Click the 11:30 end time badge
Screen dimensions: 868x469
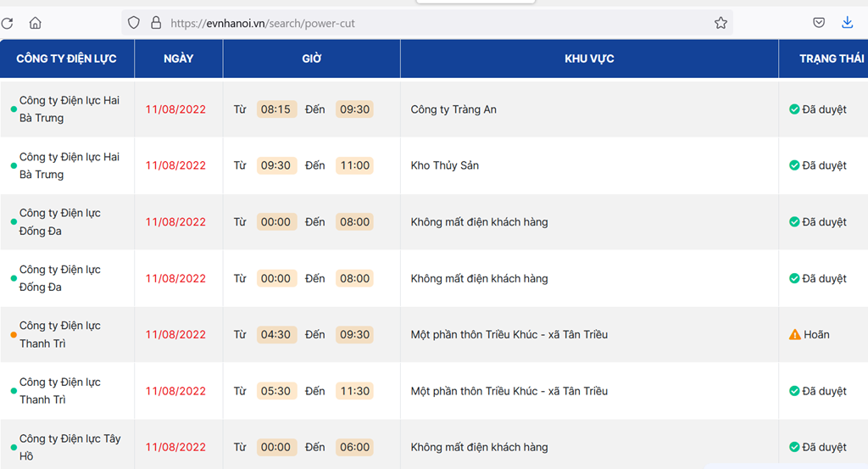click(354, 391)
